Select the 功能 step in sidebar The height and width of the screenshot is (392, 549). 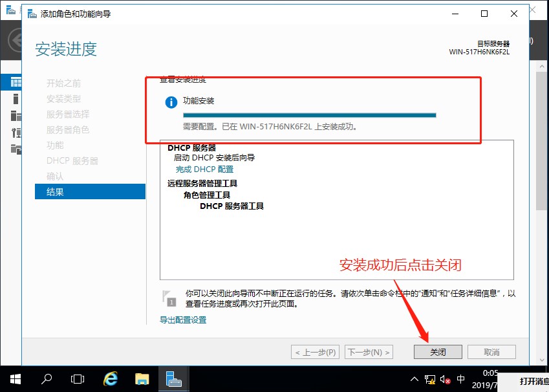[55, 145]
